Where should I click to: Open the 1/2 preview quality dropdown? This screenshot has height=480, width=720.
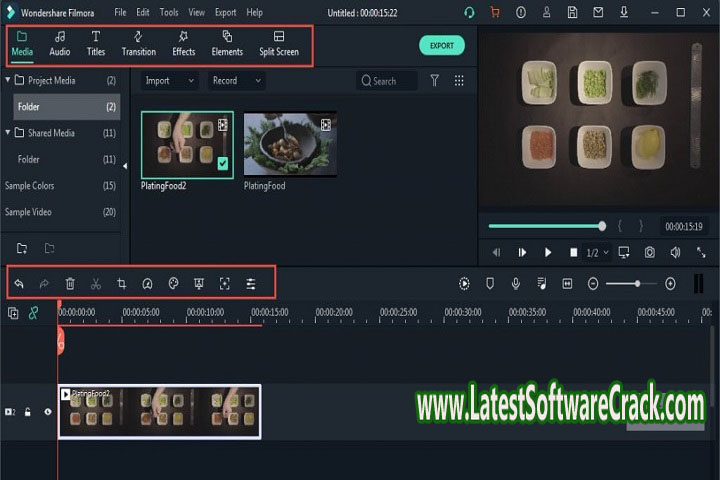coord(597,252)
